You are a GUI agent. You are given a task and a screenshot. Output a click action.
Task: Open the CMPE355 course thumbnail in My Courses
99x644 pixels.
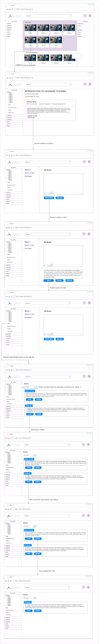pos(43,28)
